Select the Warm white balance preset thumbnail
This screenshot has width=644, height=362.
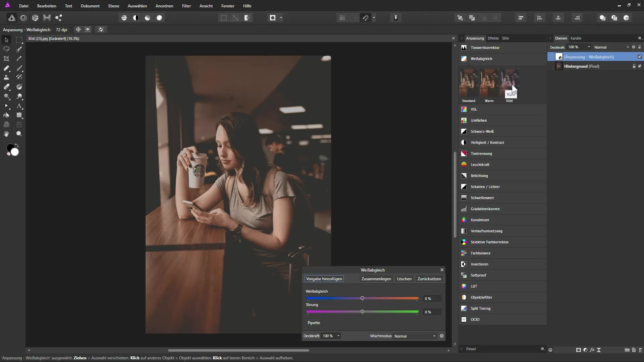[489, 83]
